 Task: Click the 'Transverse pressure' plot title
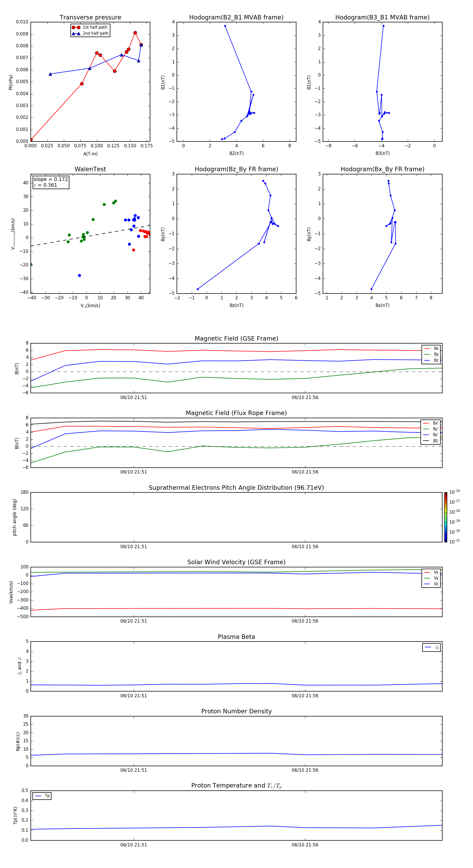90,18
